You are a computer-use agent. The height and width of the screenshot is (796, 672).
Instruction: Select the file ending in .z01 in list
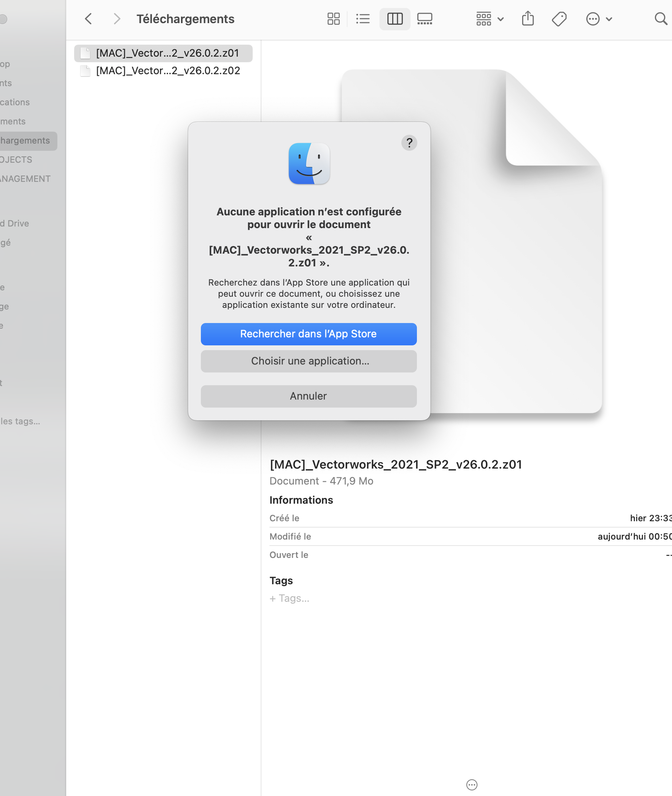click(163, 53)
